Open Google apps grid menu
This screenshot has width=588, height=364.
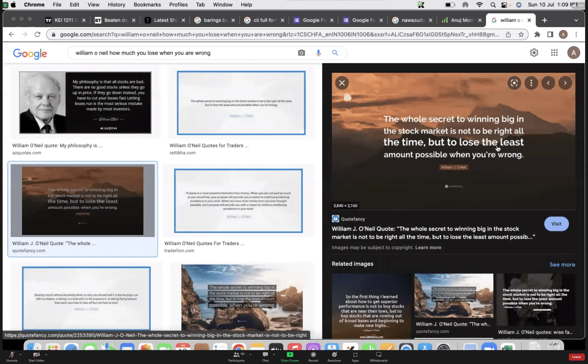(554, 53)
